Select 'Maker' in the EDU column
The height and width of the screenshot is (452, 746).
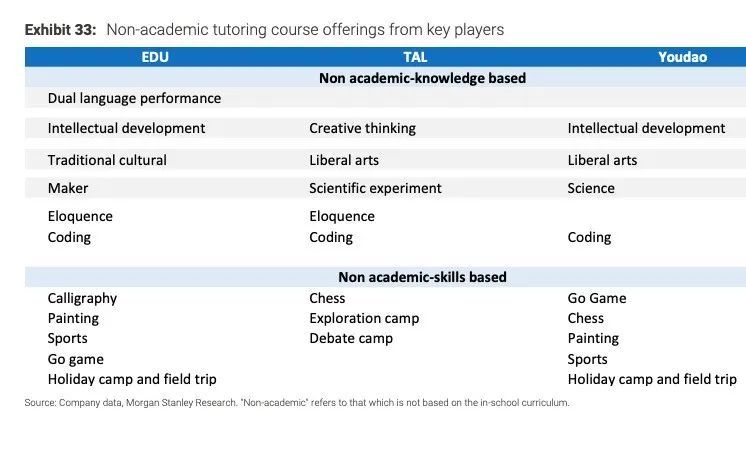pyautogui.click(x=68, y=188)
